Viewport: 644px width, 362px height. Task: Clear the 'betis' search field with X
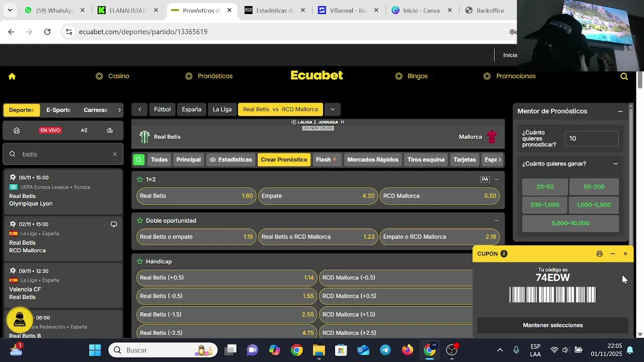tap(115, 154)
